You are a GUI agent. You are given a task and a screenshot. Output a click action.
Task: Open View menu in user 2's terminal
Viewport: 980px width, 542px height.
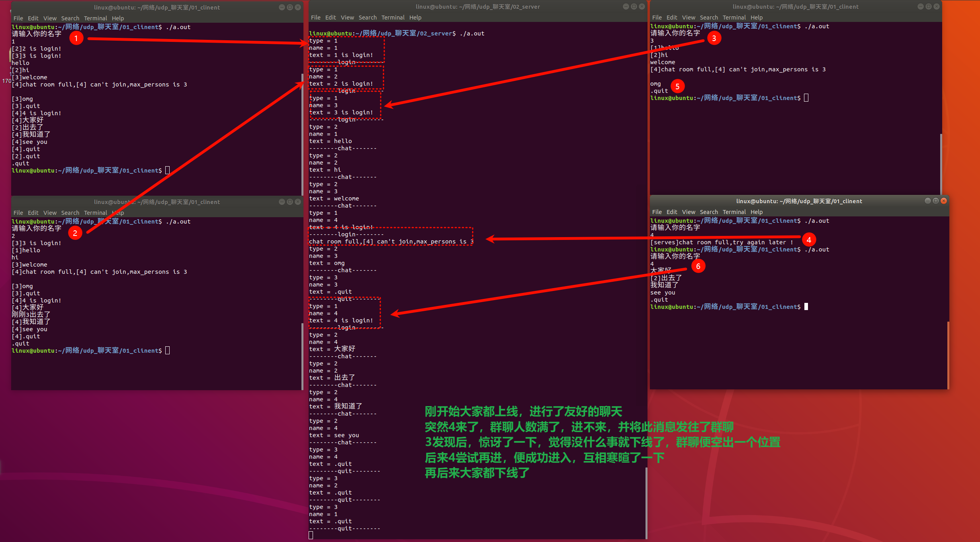(49, 213)
